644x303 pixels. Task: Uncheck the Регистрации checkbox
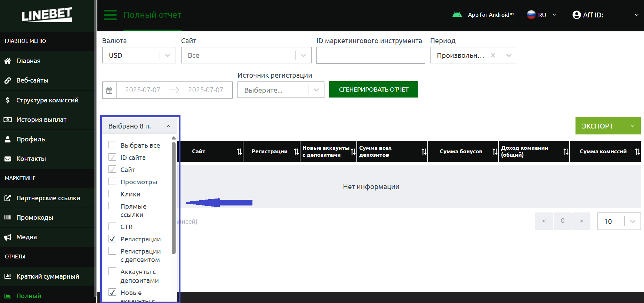[x=112, y=239]
